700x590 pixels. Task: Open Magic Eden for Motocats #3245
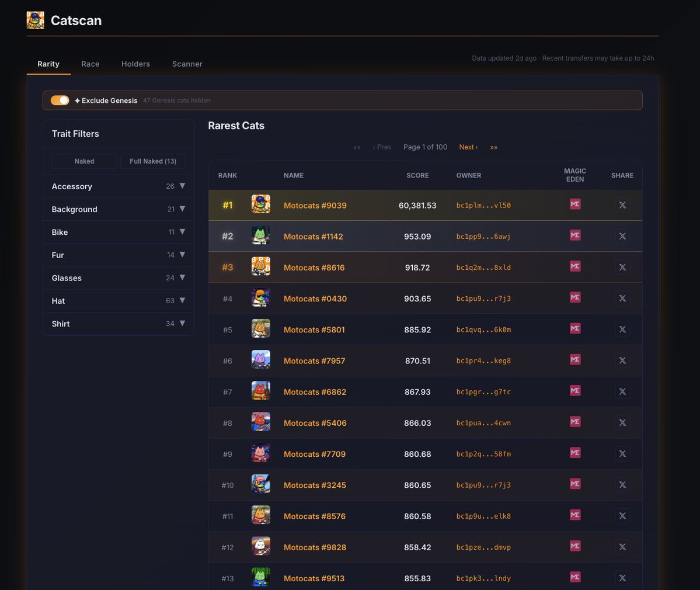(575, 484)
